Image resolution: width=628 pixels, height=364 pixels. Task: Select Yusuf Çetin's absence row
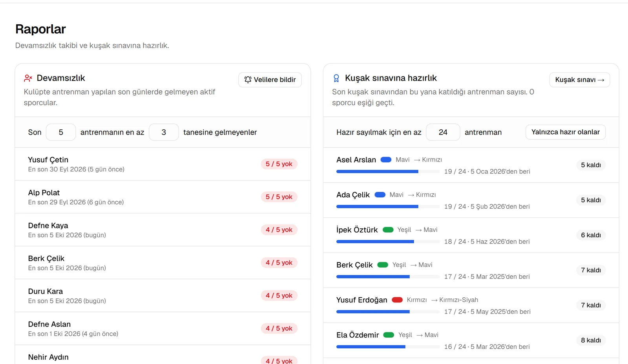point(163,164)
